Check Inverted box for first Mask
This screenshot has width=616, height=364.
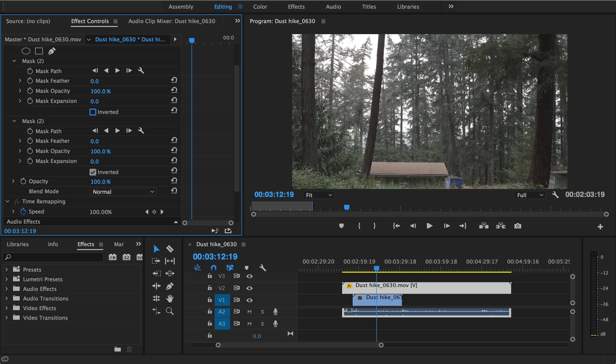click(x=93, y=112)
